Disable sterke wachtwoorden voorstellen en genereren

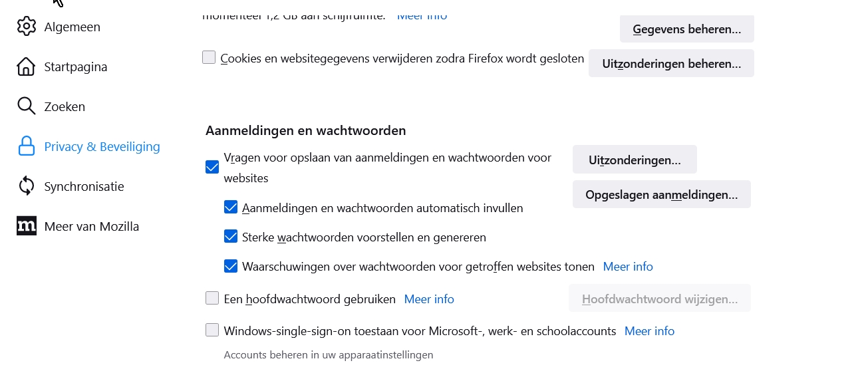231,236
